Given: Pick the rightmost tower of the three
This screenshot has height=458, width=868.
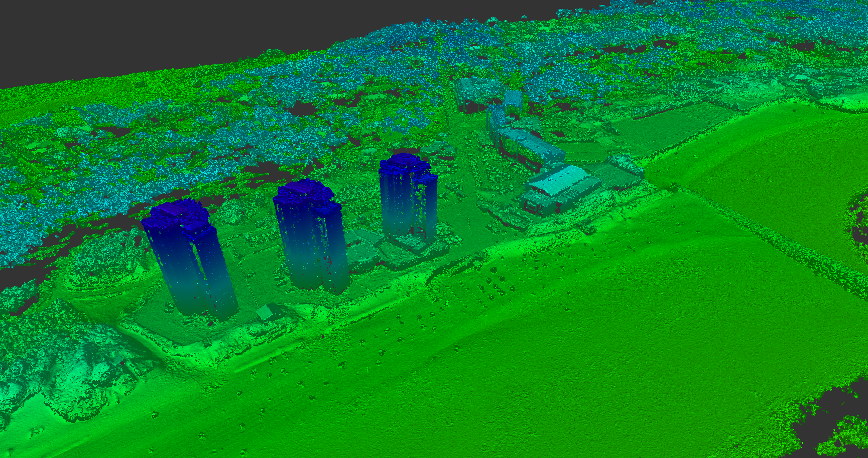Looking at the screenshot, I should [407, 201].
